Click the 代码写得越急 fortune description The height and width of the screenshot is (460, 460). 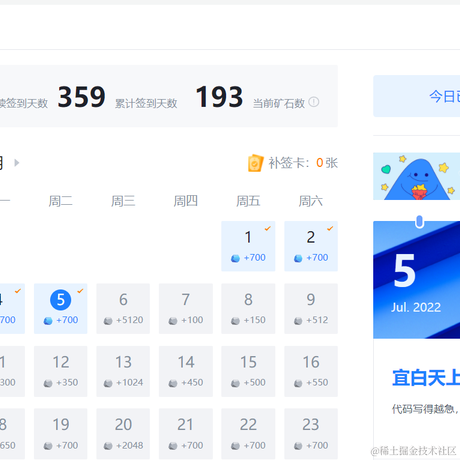click(426, 409)
